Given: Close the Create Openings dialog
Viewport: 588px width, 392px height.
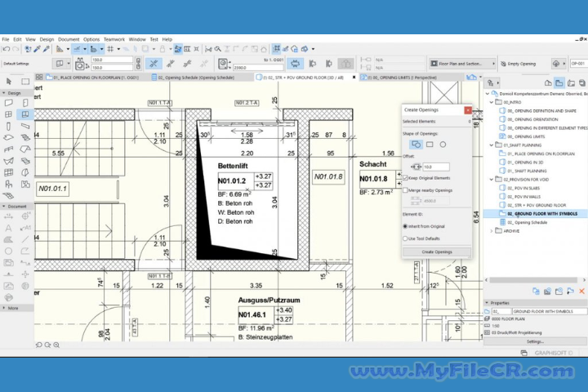Looking at the screenshot, I should coord(468,110).
